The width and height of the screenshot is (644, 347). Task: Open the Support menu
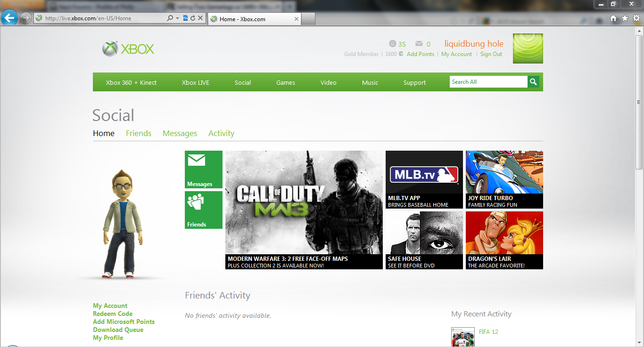click(414, 82)
